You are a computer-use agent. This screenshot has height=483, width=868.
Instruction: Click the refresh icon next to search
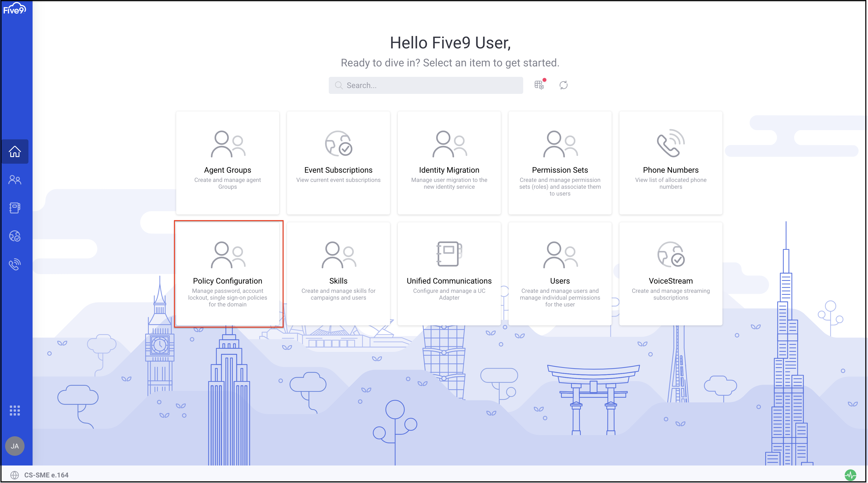coord(563,85)
